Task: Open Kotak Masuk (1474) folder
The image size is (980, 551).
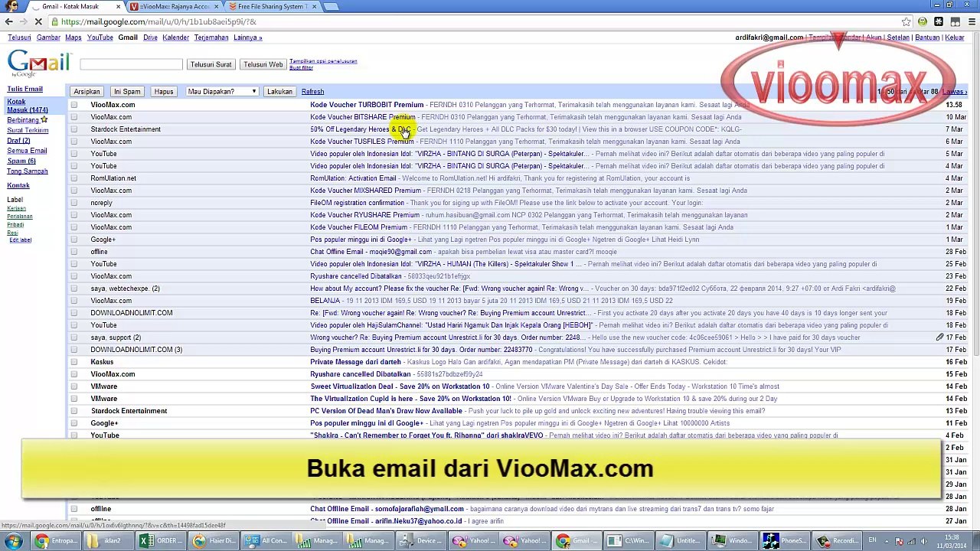Action: pos(28,106)
